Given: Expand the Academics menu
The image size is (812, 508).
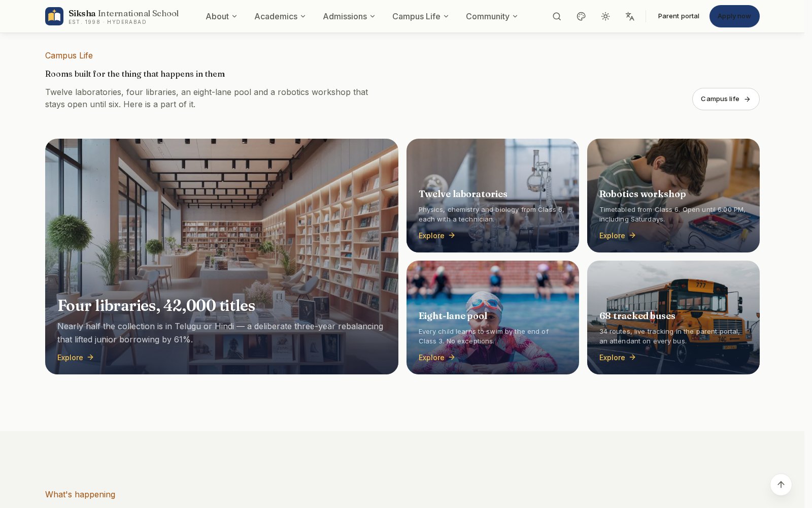Looking at the screenshot, I should pyautogui.click(x=280, y=16).
